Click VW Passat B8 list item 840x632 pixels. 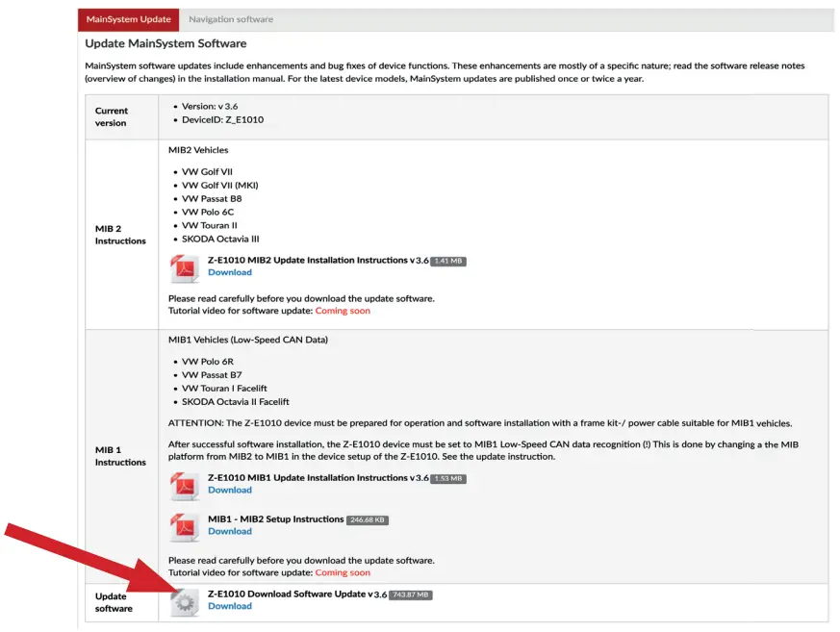point(212,198)
